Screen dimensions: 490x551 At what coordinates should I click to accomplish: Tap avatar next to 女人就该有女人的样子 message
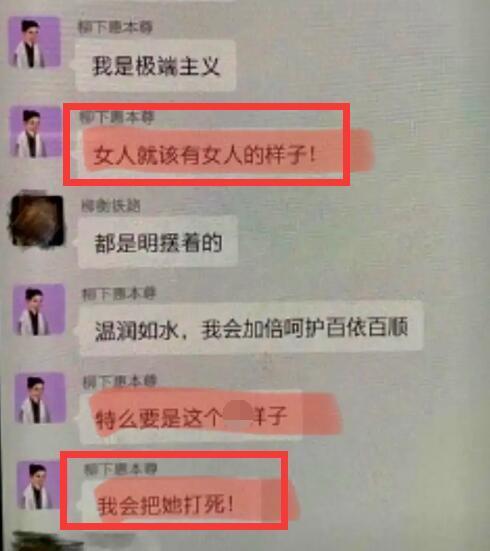35,131
